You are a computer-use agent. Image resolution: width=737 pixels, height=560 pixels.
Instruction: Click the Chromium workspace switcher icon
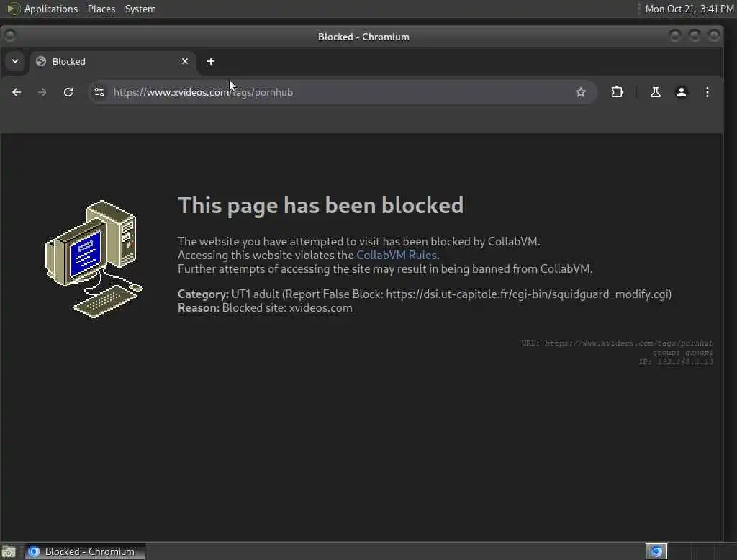[656, 551]
